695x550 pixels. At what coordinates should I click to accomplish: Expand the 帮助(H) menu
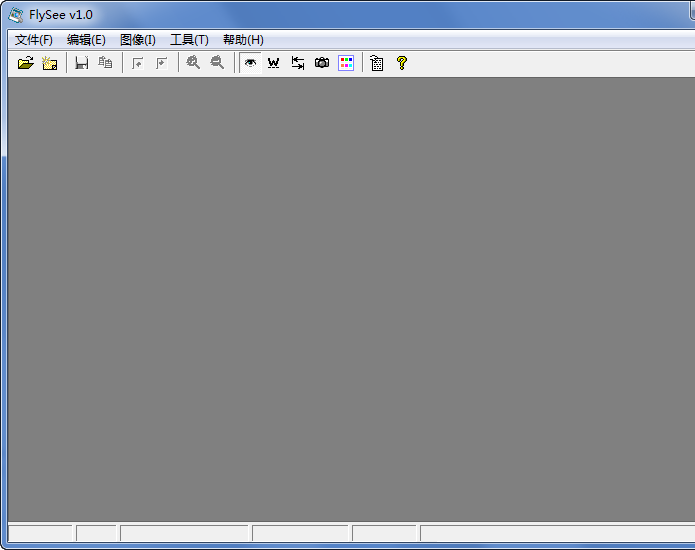coord(243,40)
